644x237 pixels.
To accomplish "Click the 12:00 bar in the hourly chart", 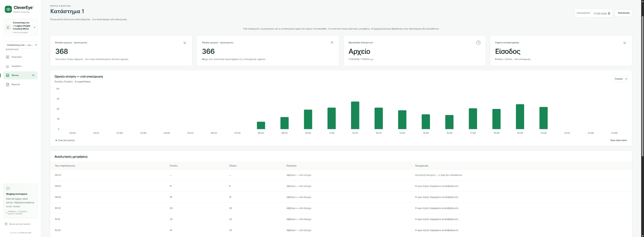I will coord(355,115).
